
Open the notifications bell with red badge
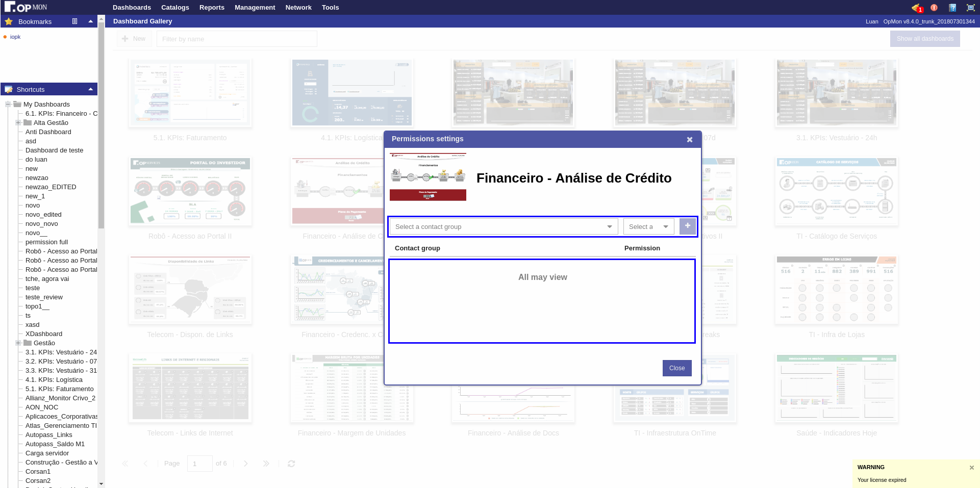[917, 8]
